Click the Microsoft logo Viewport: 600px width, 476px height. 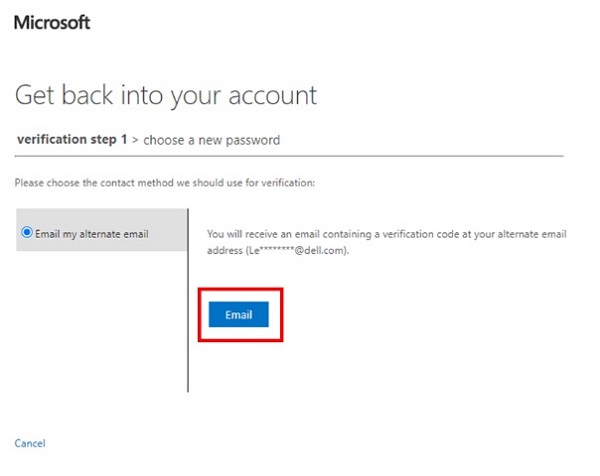(52, 21)
